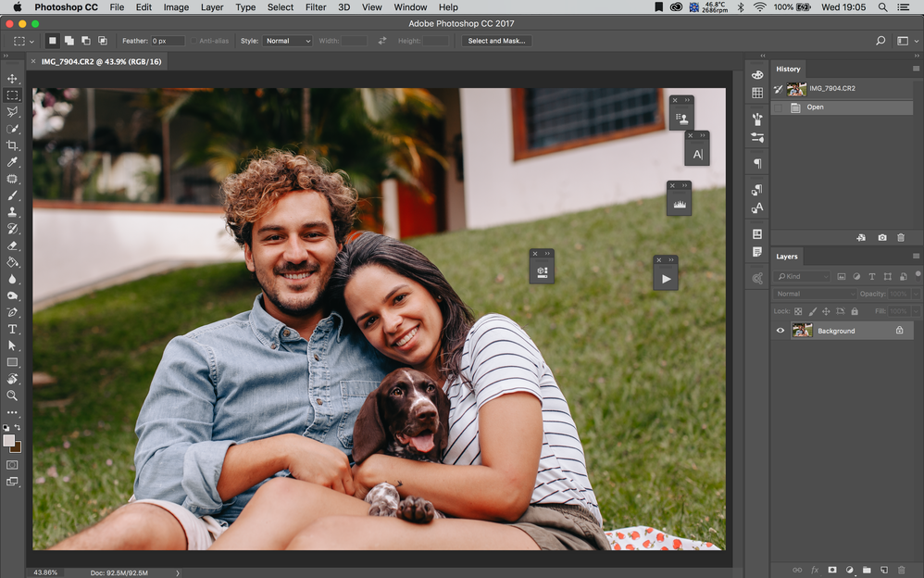Click the Background layer lock icon

[x=899, y=331]
